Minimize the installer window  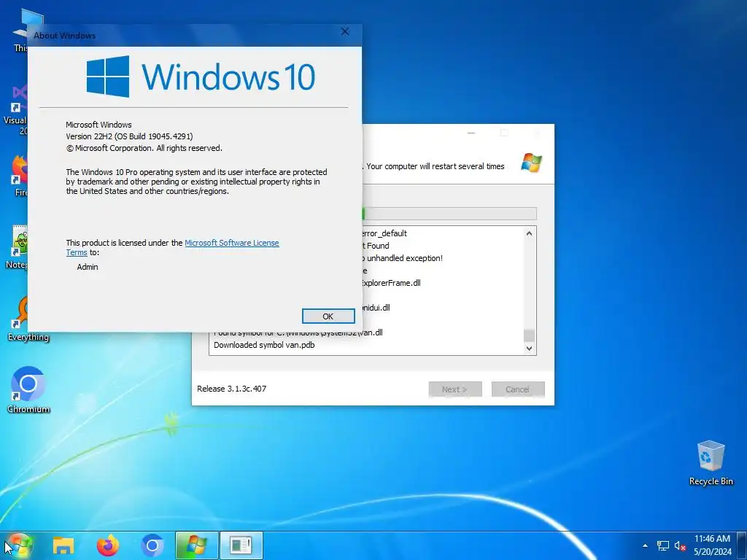(x=471, y=133)
